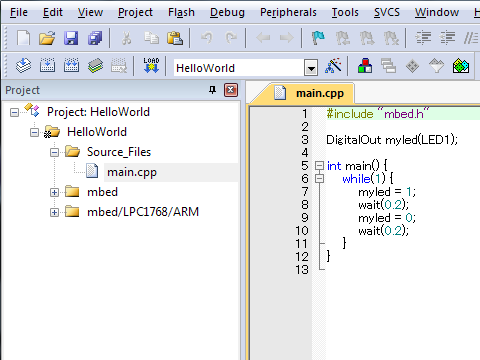Image resolution: width=480 pixels, height=360 pixels.
Task: Fold while(1) code block
Action: pos(319,179)
